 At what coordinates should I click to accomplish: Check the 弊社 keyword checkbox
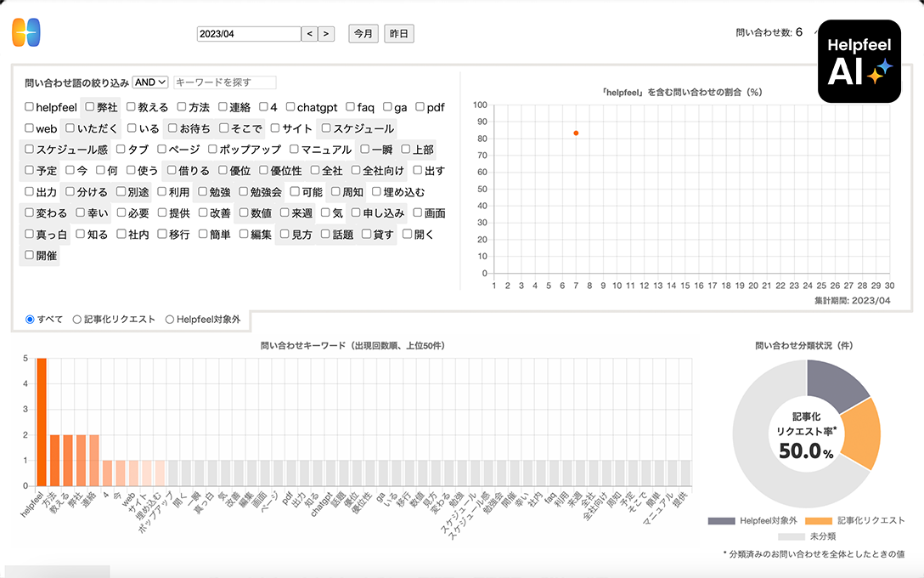point(89,107)
